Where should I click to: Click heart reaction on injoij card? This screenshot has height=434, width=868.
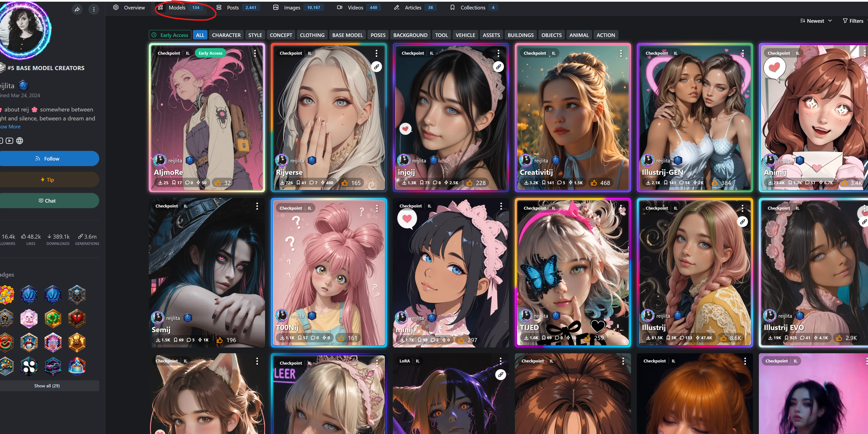pyautogui.click(x=405, y=129)
